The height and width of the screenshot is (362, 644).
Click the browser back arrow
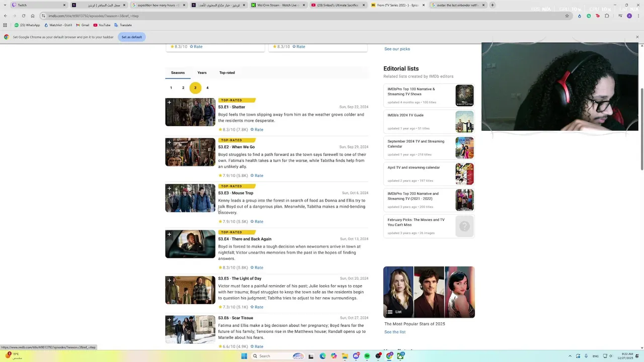click(6, 16)
